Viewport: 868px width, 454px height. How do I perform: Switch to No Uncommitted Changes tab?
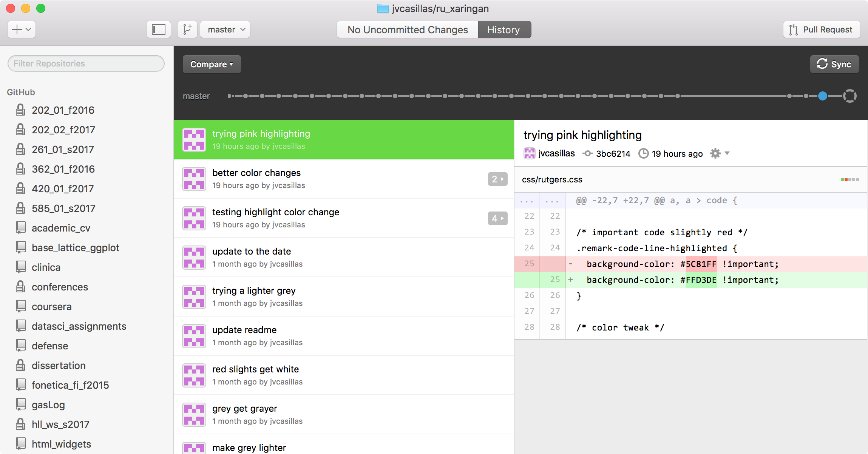(408, 29)
